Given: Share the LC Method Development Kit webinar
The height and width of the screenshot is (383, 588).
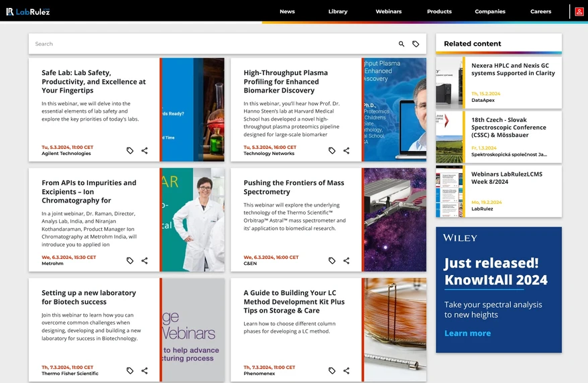Looking at the screenshot, I should (x=346, y=371).
